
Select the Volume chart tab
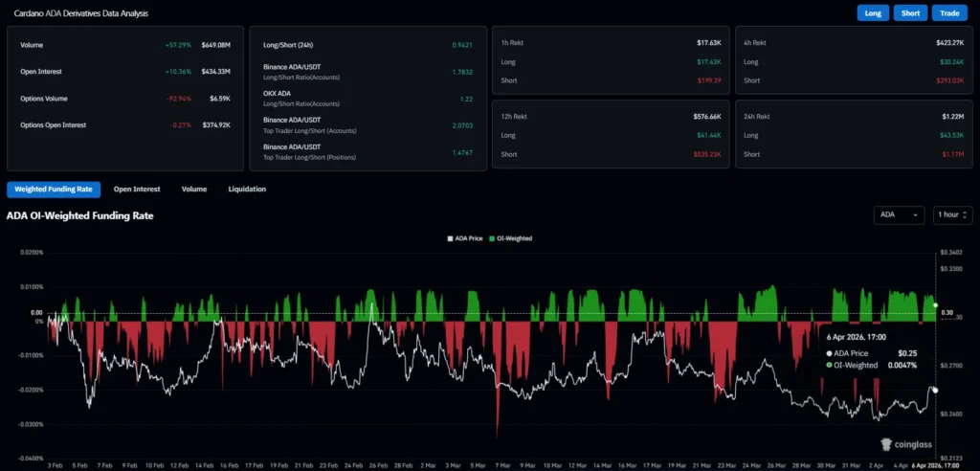click(x=194, y=190)
